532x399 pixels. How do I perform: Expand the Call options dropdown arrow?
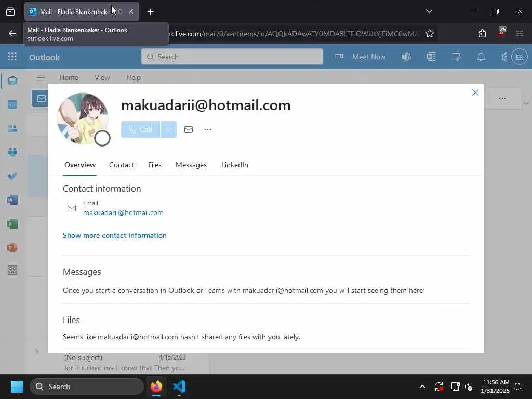tap(168, 129)
